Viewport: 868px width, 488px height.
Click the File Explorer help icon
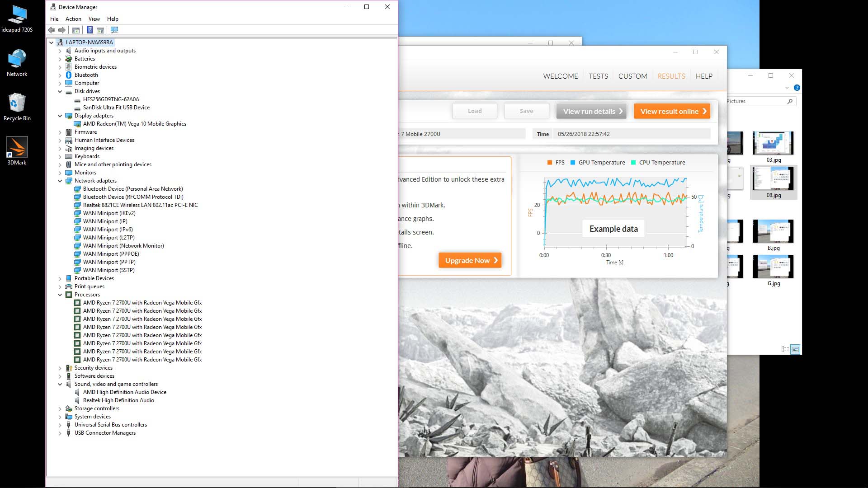point(797,88)
